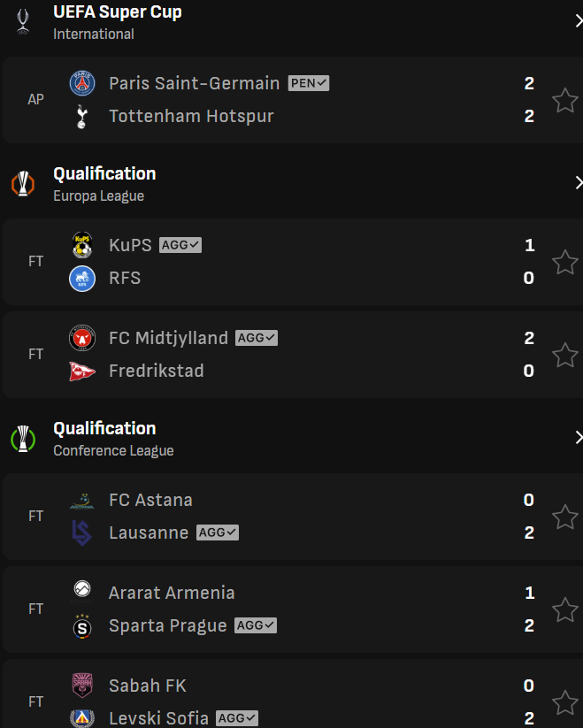The image size is (583, 728).
Task: Expand the UEFA Super Cup section arrow
Action: pyautogui.click(x=579, y=21)
